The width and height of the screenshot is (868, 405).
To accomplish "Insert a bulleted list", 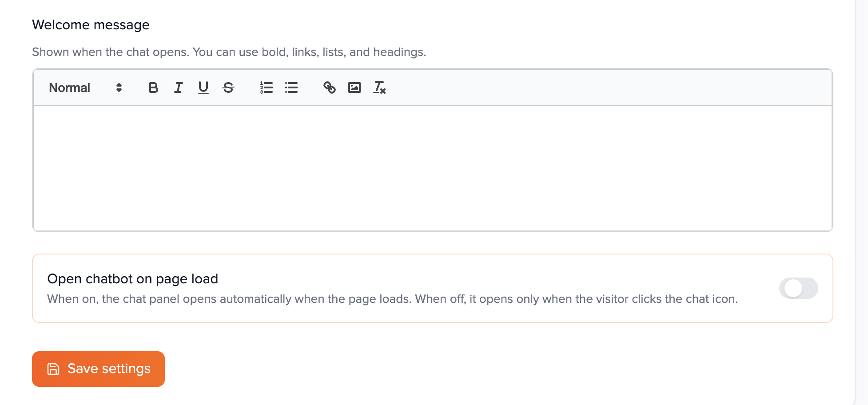I will (291, 87).
